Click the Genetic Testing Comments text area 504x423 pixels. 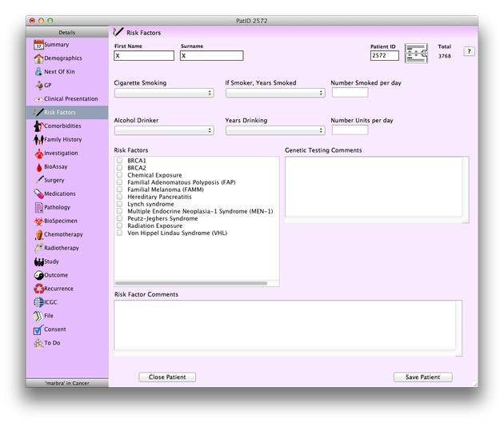click(374, 186)
